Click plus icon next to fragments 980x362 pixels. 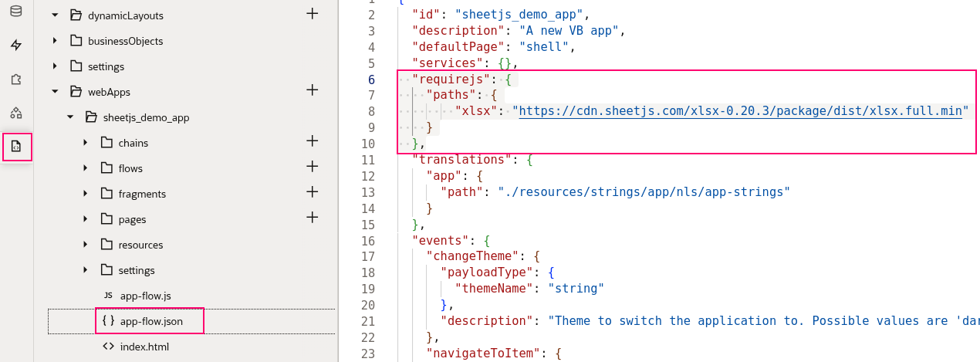pos(312,192)
